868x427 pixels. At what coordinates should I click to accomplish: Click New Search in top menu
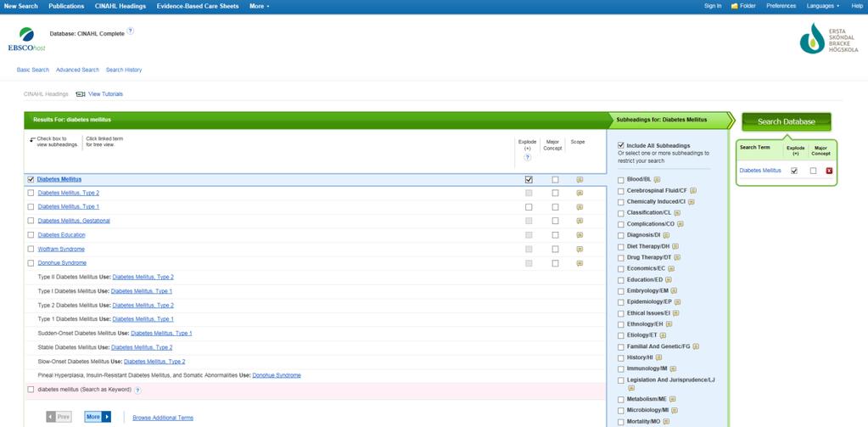coord(21,6)
